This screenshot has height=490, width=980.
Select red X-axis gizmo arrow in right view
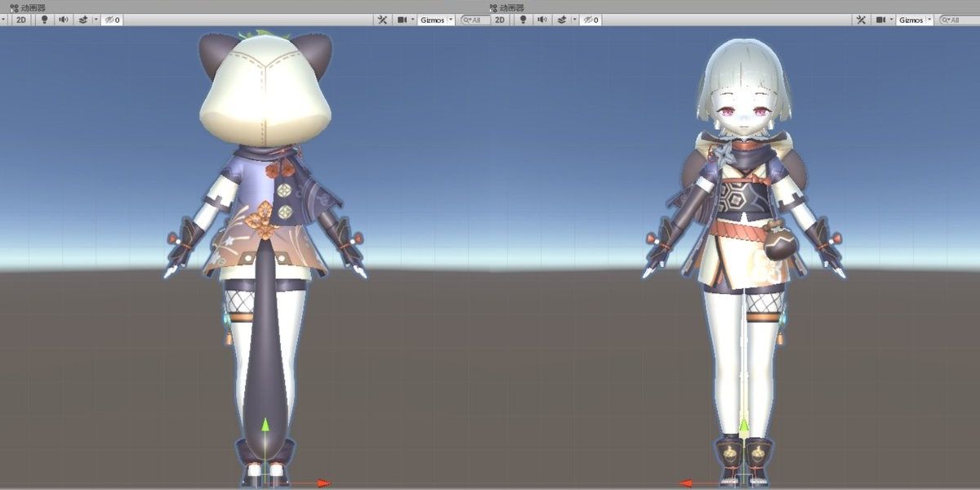pos(686,483)
